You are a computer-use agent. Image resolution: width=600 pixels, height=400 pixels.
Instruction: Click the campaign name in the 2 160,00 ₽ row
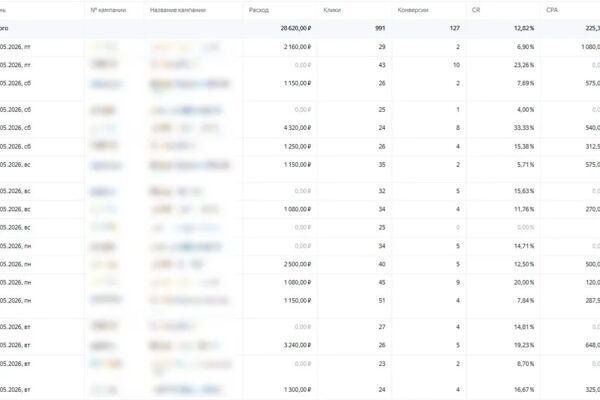coord(186,47)
